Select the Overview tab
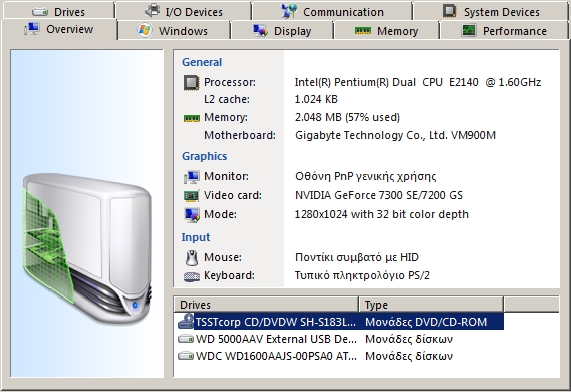571x392 pixels. 59,29
